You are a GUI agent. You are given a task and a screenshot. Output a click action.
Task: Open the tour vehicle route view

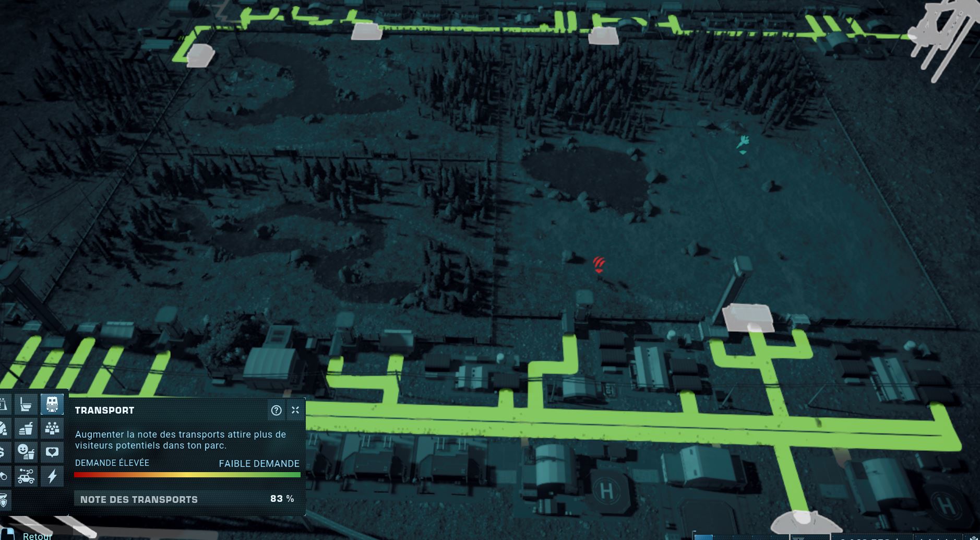tap(26, 476)
